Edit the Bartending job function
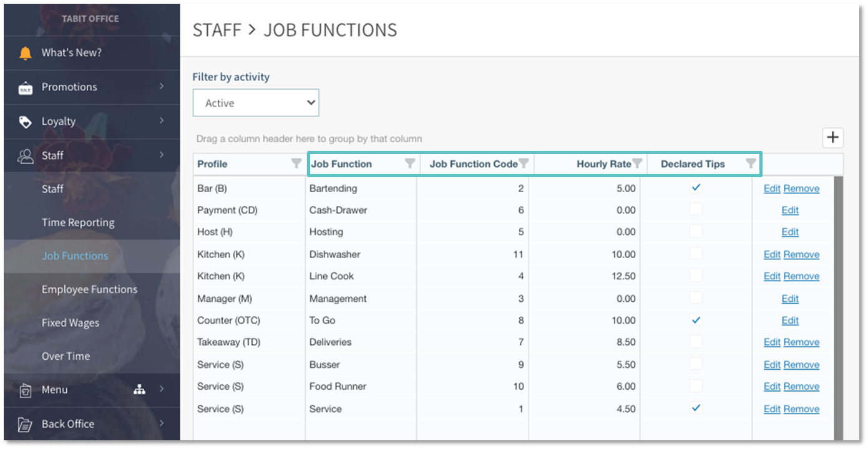The image size is (868, 449). (772, 188)
